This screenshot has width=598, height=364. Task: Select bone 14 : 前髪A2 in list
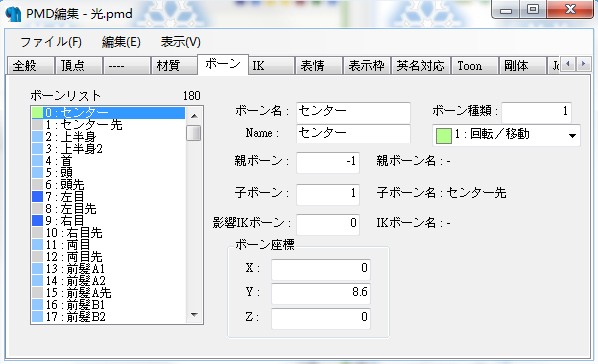108,281
